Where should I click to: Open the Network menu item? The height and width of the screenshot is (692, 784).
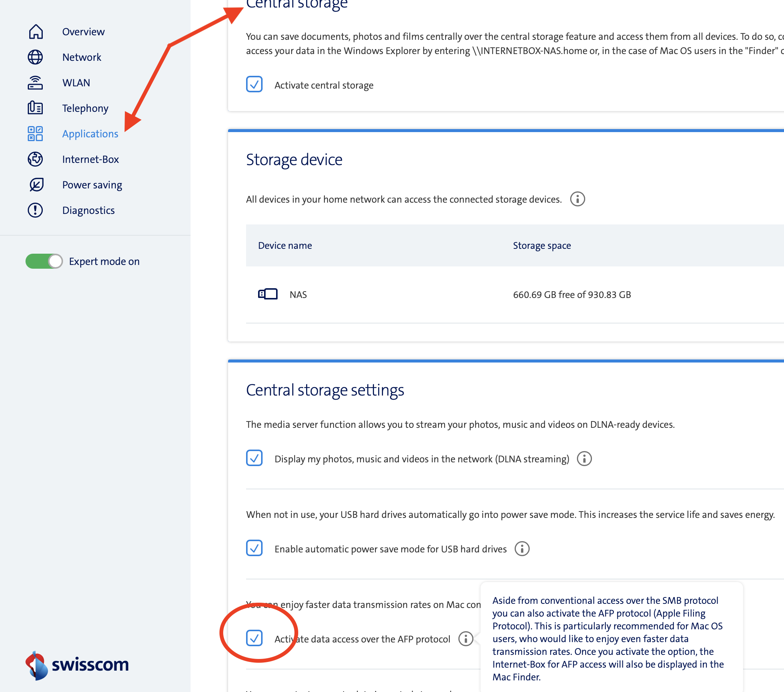click(x=82, y=57)
